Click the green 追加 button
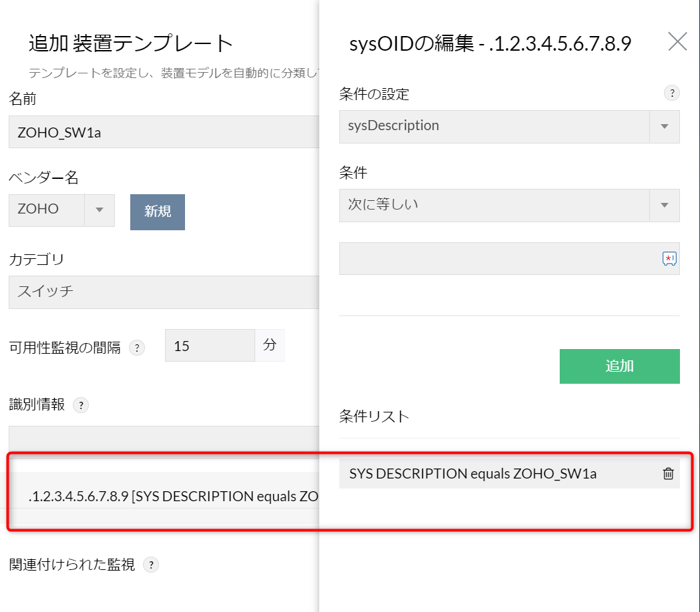Viewport: 700px width, 612px height. [x=620, y=366]
